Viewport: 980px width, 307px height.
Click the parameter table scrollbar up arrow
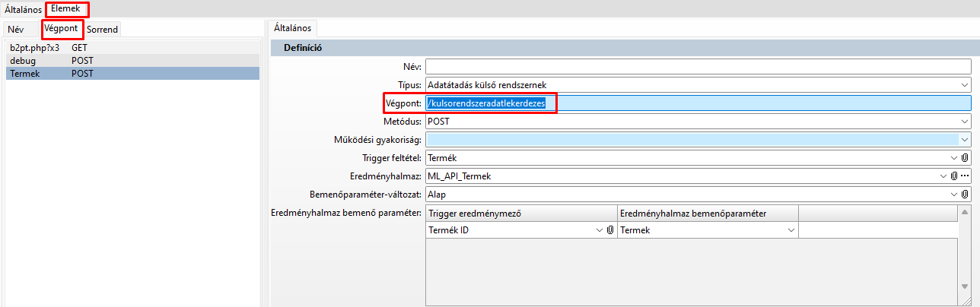[x=966, y=211]
